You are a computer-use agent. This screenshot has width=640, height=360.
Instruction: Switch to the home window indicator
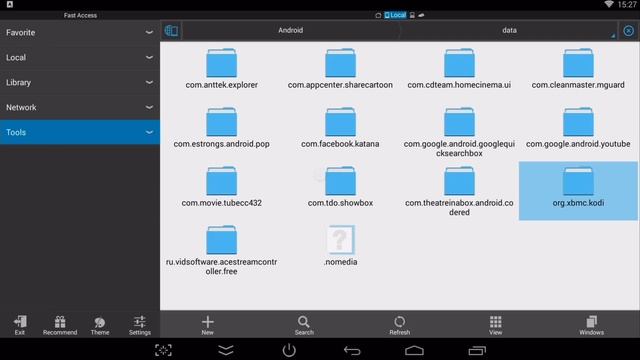pos(378,16)
